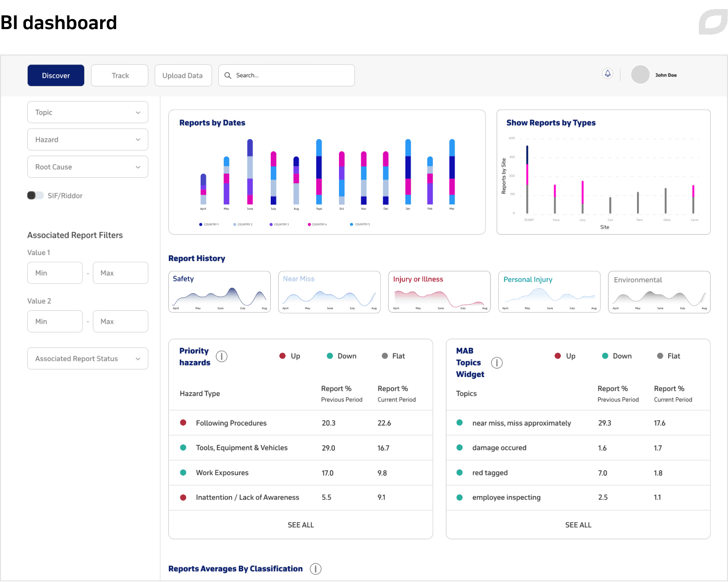Click Inattention / Lack of Awareness label

pyautogui.click(x=248, y=497)
